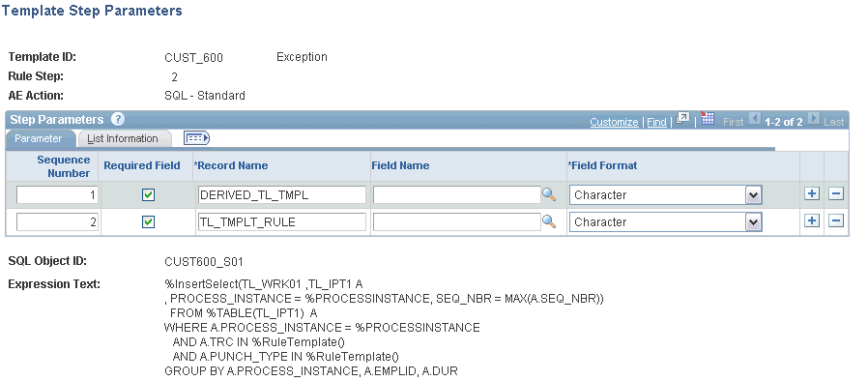The image size is (868, 381).
Task: Open Step Parameters help question-mark icon
Action: [x=118, y=119]
